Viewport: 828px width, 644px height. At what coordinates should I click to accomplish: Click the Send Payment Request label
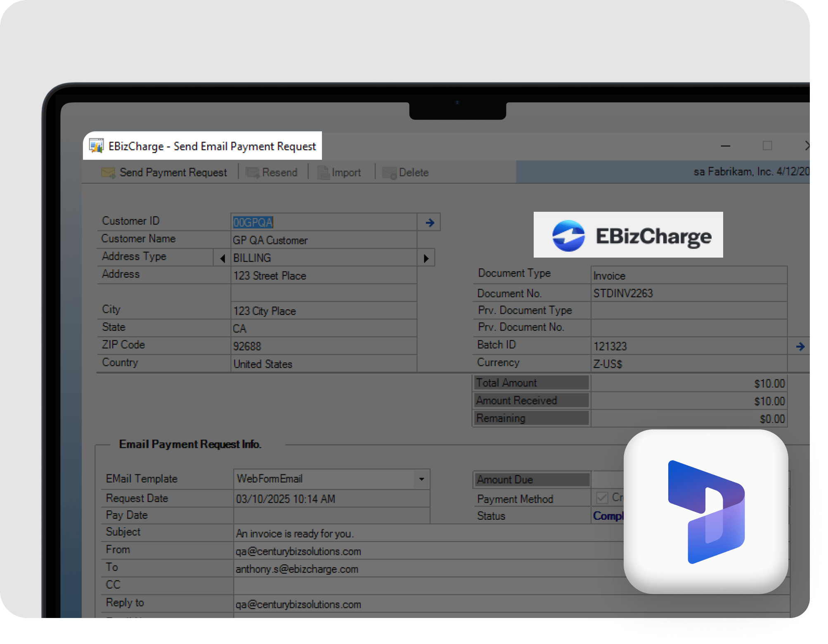(x=173, y=173)
